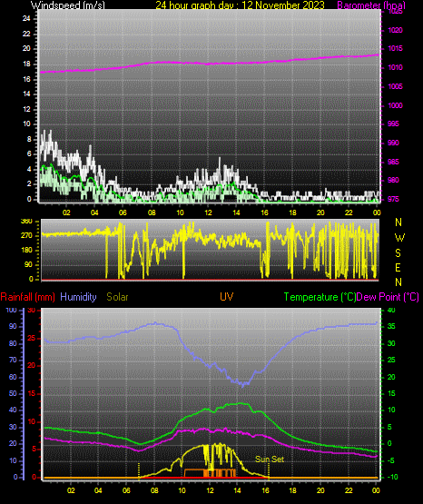Image resolution: width=423 pixels, height=504 pixels.
Task: Select the 1010 barometer axis value
Action: [x=395, y=67]
